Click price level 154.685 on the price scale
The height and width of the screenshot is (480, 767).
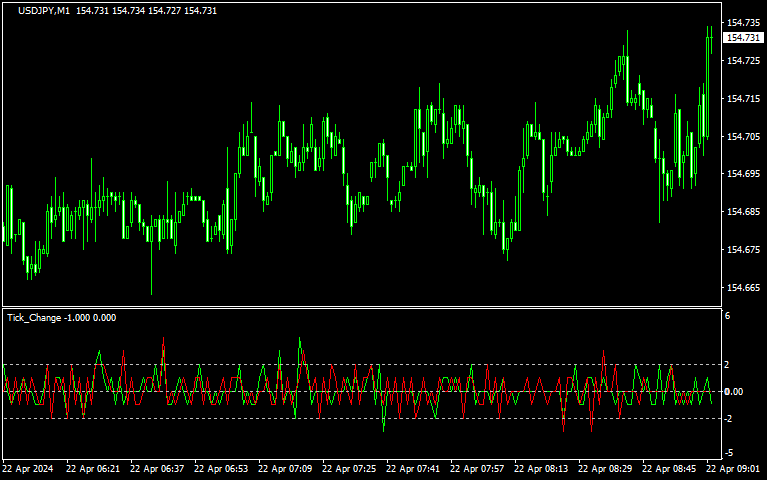(744, 212)
